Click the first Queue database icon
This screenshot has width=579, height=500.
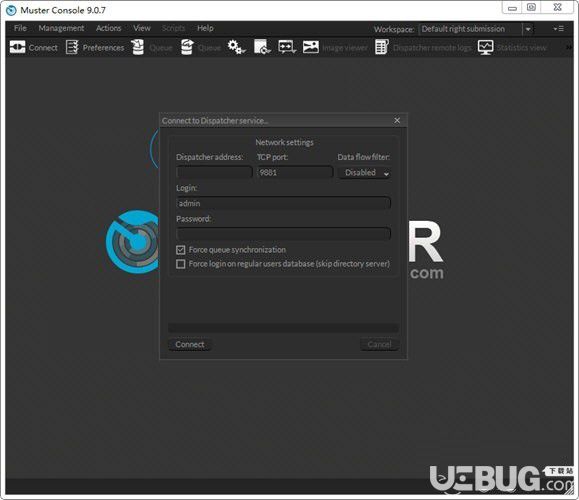[x=138, y=47]
